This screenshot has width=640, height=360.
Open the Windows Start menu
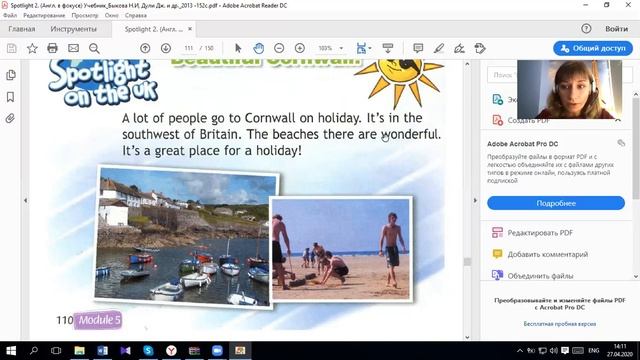click(x=11, y=351)
